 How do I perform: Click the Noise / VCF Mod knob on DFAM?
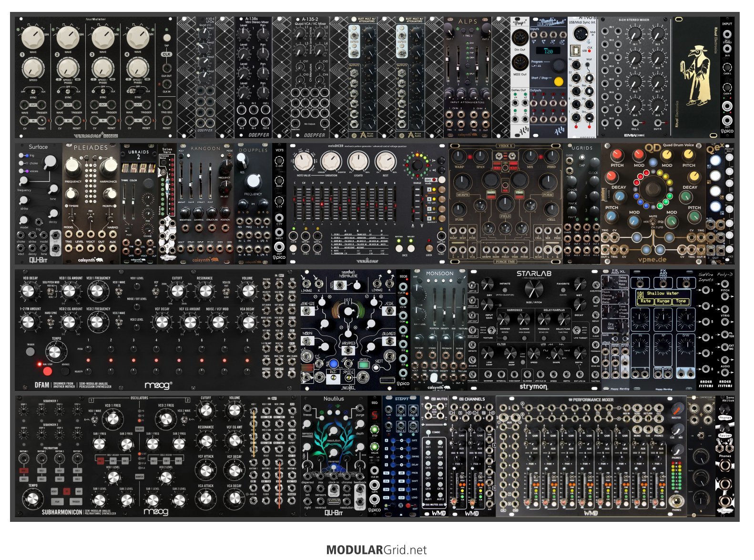point(217,323)
